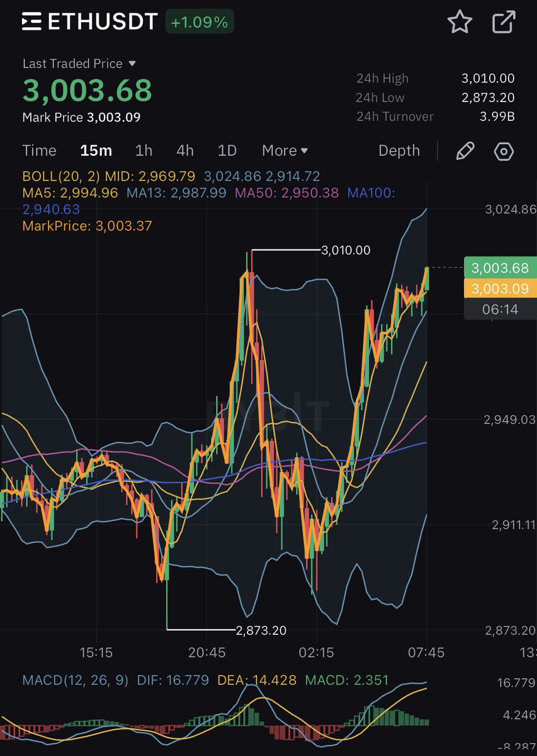The height and width of the screenshot is (756, 537).
Task: Click the 07:45 time axis label
Action: (x=427, y=653)
